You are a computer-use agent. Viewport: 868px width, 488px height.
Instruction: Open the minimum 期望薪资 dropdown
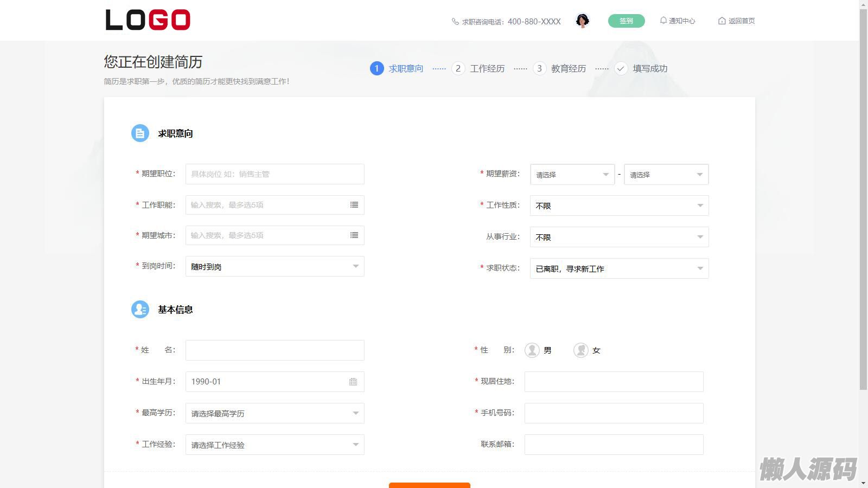tap(572, 175)
